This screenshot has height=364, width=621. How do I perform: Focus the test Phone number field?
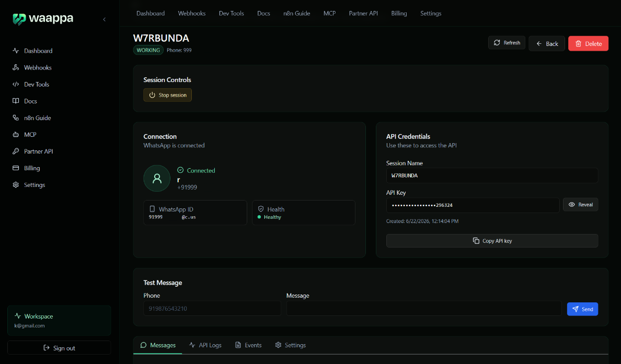[212, 309]
